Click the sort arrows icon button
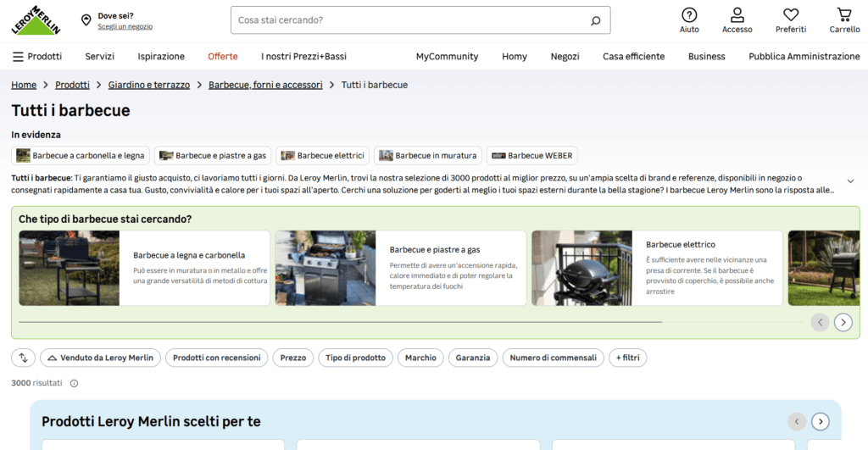The height and width of the screenshot is (450, 868). pos(23,358)
